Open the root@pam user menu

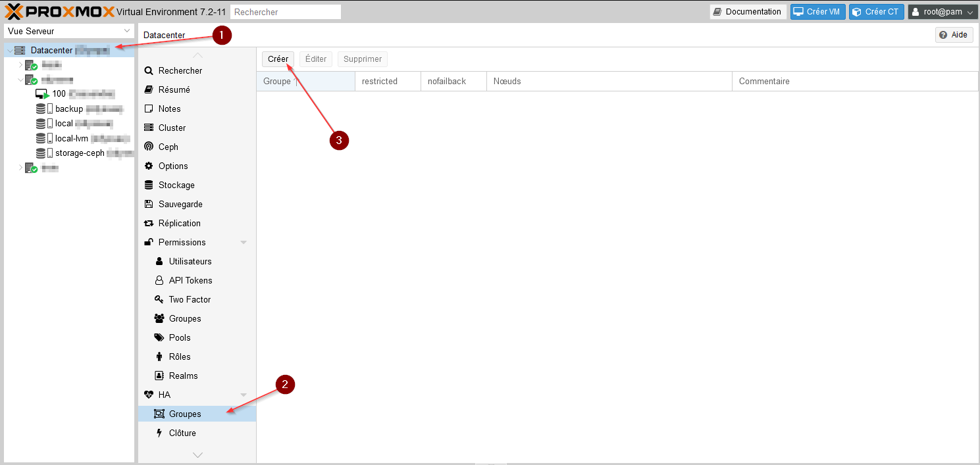[x=942, y=12]
